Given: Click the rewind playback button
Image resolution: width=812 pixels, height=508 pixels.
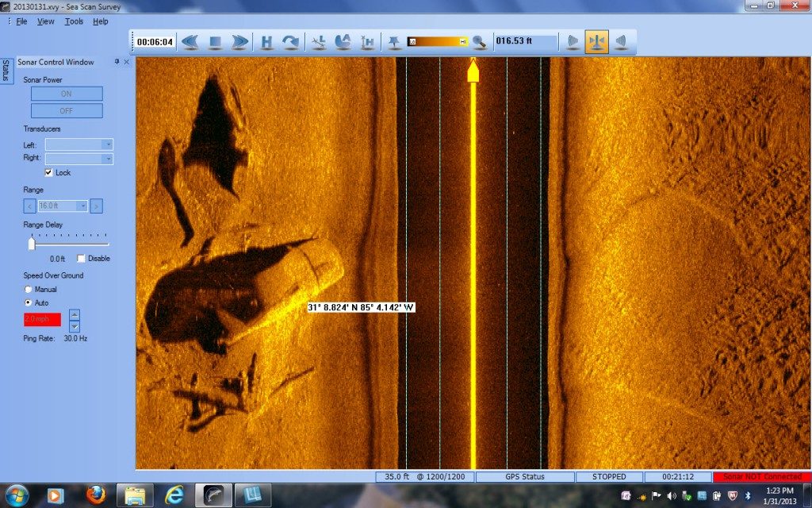Looking at the screenshot, I should pos(190,41).
